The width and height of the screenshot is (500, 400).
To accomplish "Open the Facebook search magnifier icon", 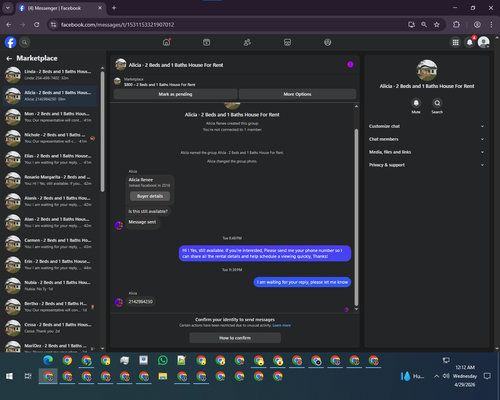I will pos(25,42).
